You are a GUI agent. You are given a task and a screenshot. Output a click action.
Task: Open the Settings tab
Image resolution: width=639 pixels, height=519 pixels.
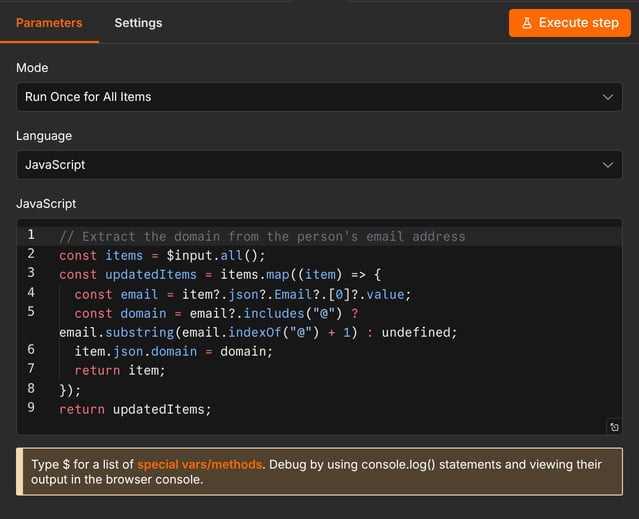point(138,23)
